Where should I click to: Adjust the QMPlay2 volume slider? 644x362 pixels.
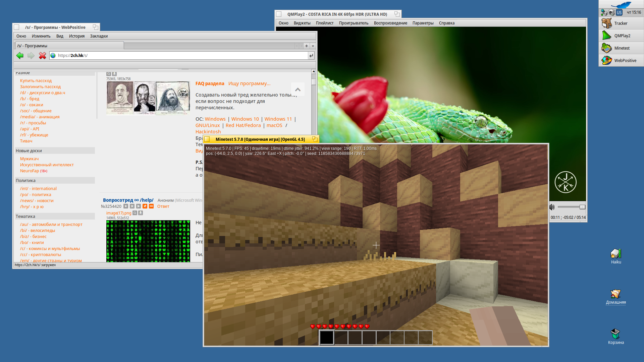[572, 207]
